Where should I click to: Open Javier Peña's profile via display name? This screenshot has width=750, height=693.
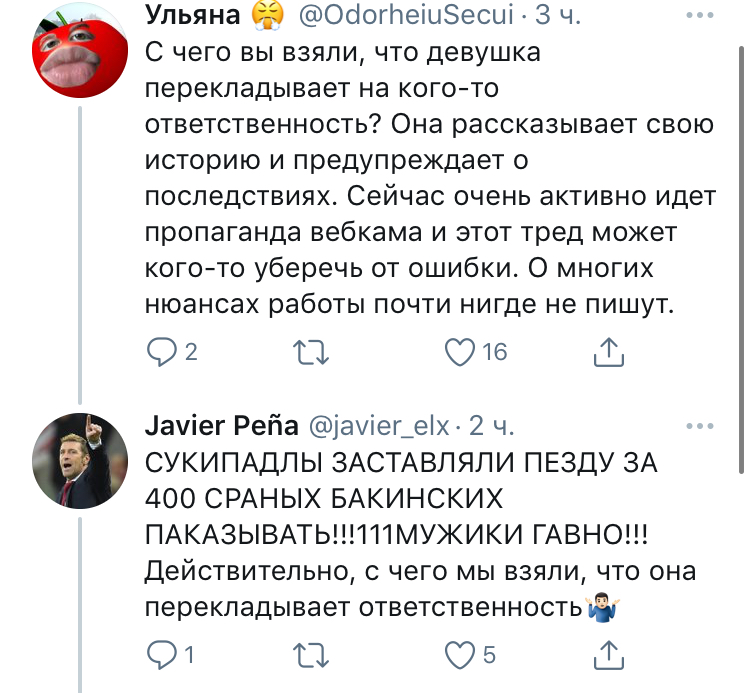coord(221,426)
